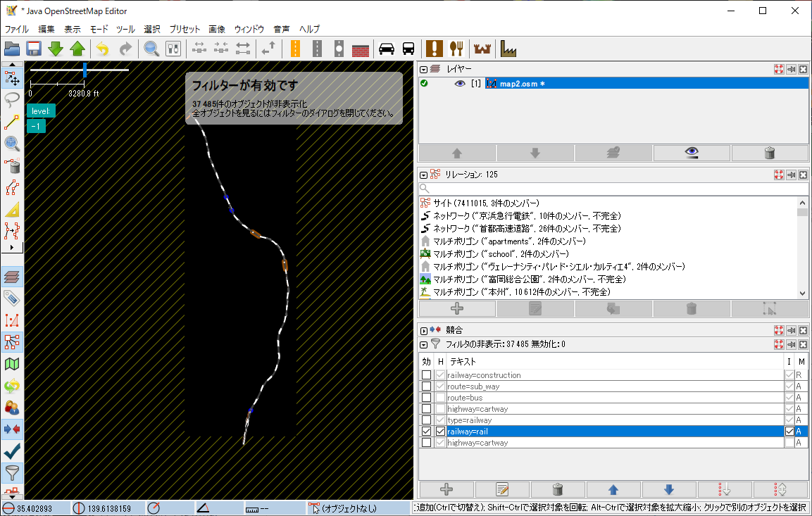812x516 pixels.
Task: Click the map zoom slider handle
Action: (x=85, y=70)
